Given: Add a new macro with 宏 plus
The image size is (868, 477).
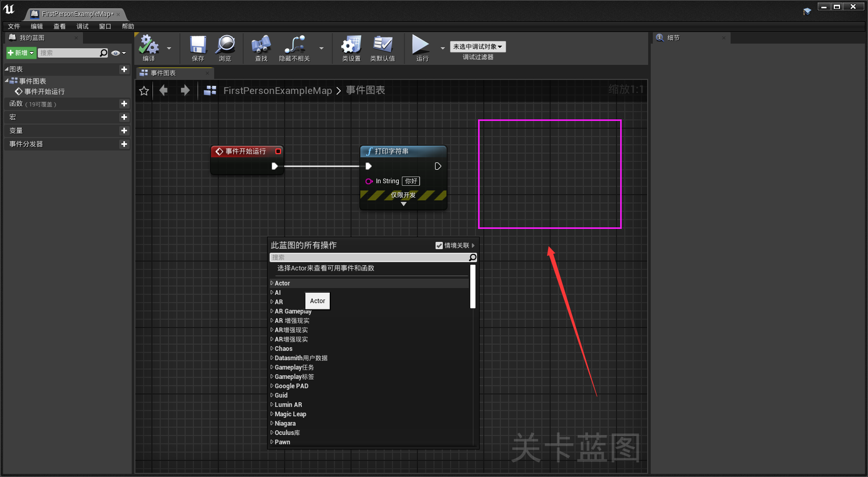Looking at the screenshot, I should click(124, 117).
